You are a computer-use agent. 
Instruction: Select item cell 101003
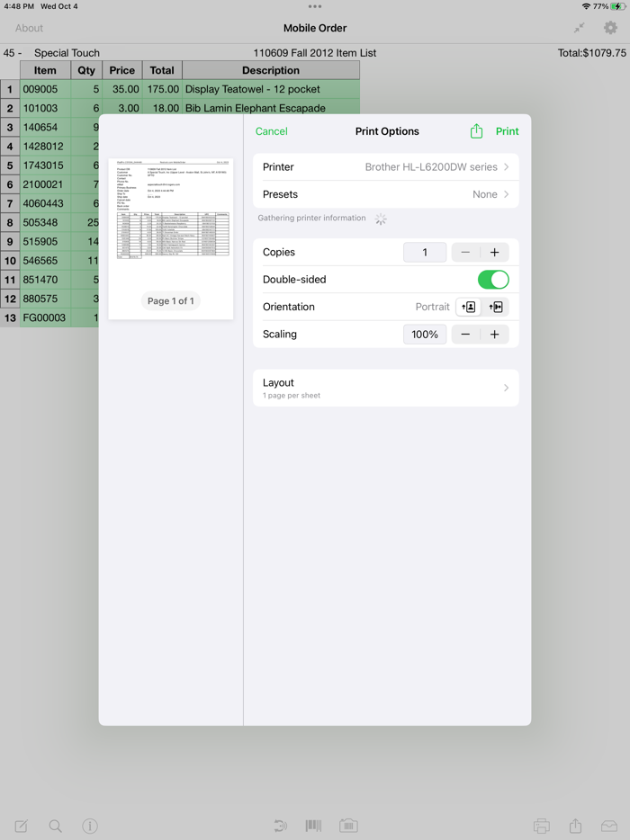click(45, 108)
